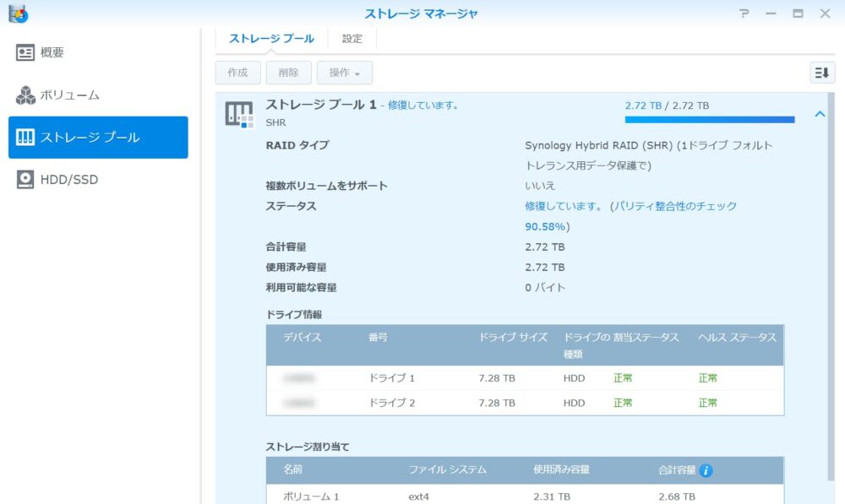Click the vertical scrollbar in the pool panel

pyautogui.click(x=831, y=285)
